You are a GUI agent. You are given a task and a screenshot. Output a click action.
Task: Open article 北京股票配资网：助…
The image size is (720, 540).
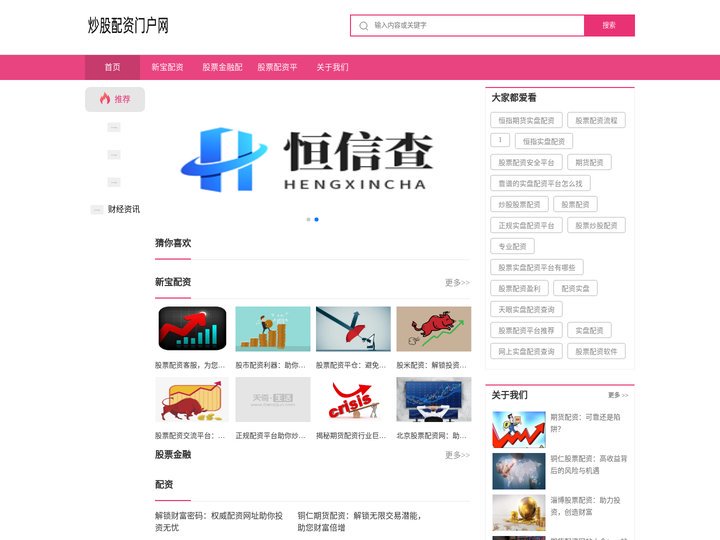click(432, 436)
